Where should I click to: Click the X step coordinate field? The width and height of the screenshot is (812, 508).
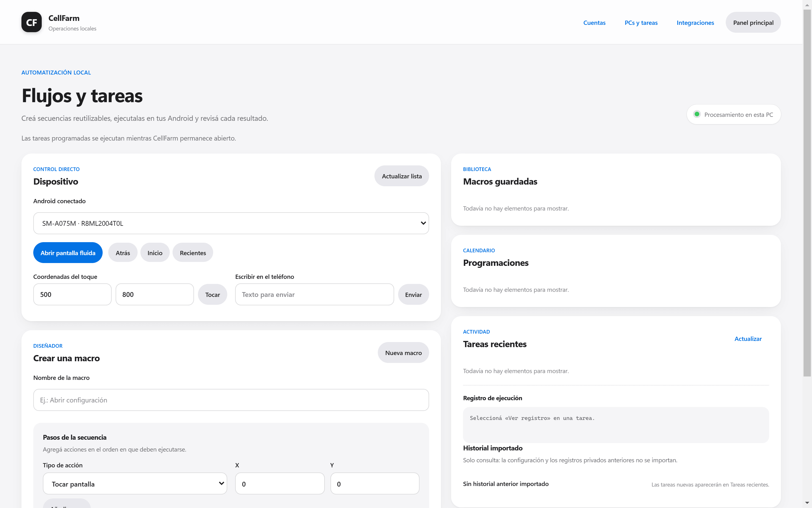pos(279,483)
